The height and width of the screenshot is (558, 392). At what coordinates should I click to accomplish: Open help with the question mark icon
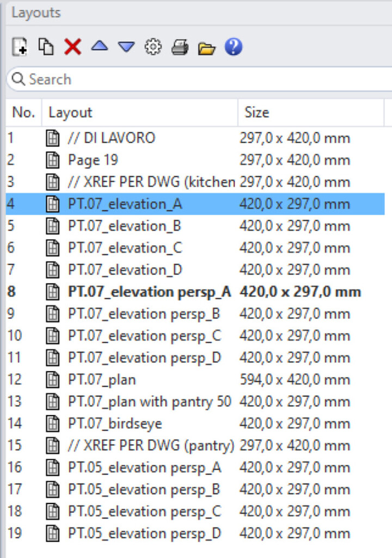pos(232,47)
